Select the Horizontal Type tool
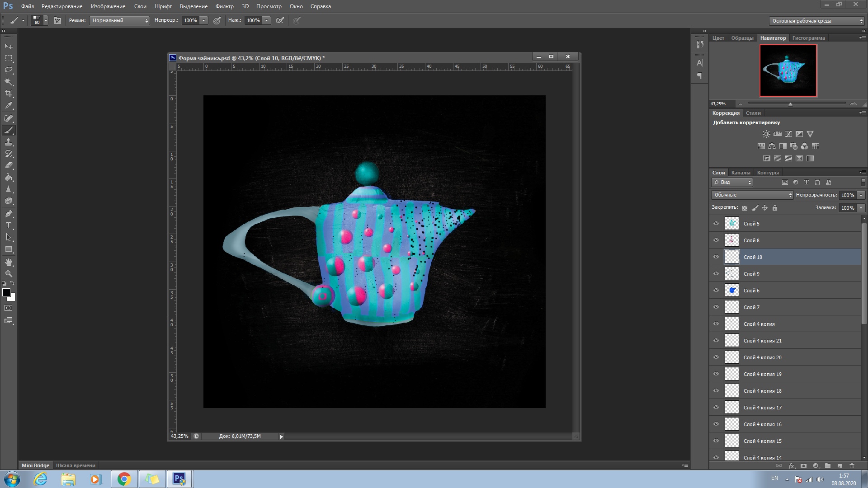The height and width of the screenshot is (488, 868). (9, 225)
